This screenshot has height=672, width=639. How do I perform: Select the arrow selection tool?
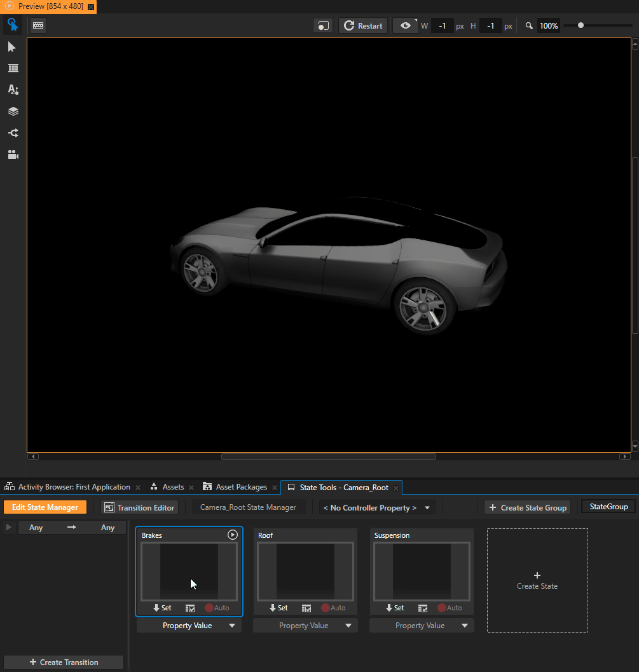[13, 46]
